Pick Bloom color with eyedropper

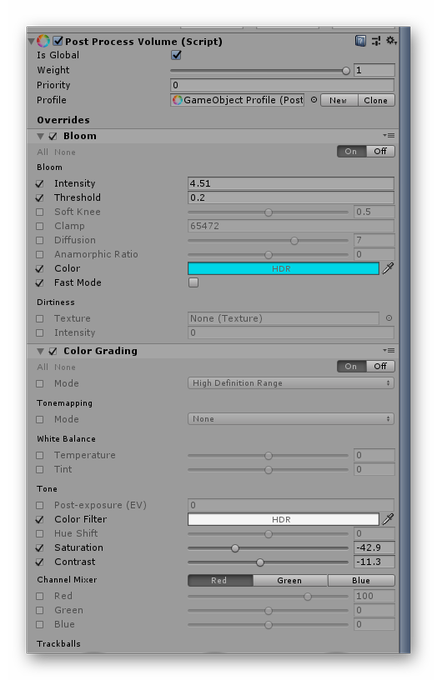pyautogui.click(x=388, y=268)
